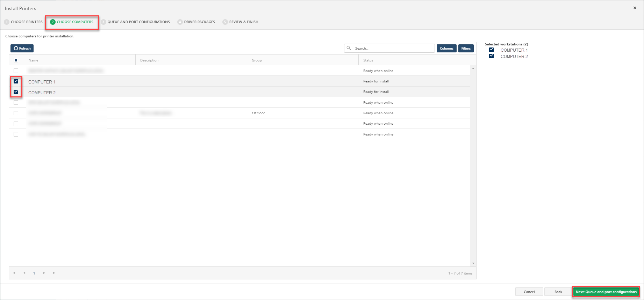The image size is (644, 300).
Task: Go to next page arrow
Action: [x=44, y=273]
